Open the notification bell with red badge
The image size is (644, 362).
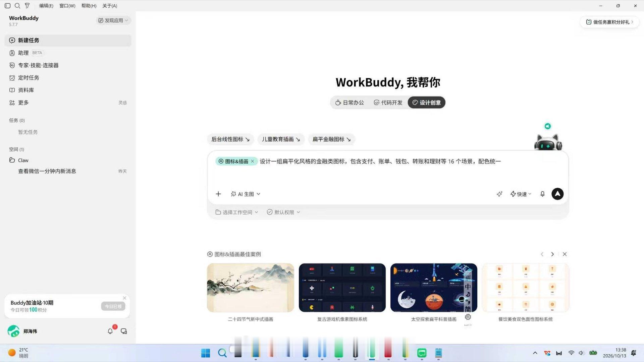(x=110, y=331)
